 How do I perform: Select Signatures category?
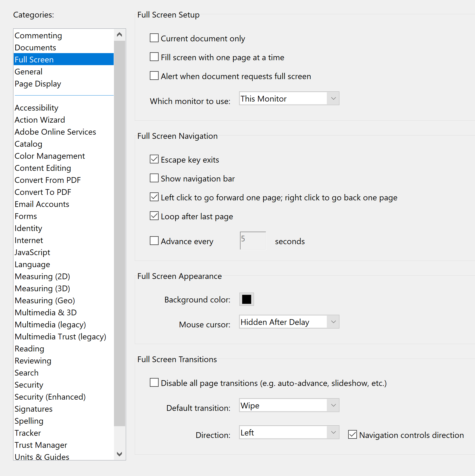tap(64, 409)
